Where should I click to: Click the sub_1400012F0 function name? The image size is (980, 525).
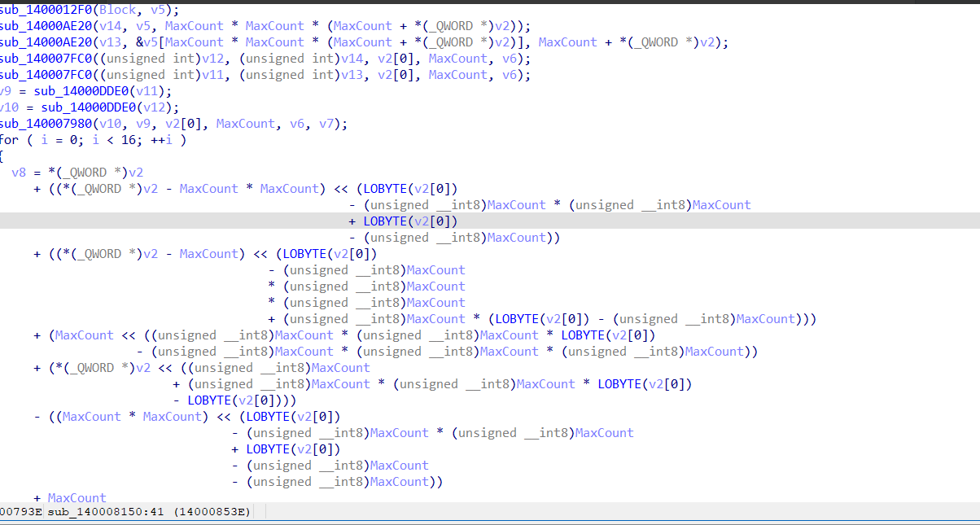pyautogui.click(x=46, y=10)
